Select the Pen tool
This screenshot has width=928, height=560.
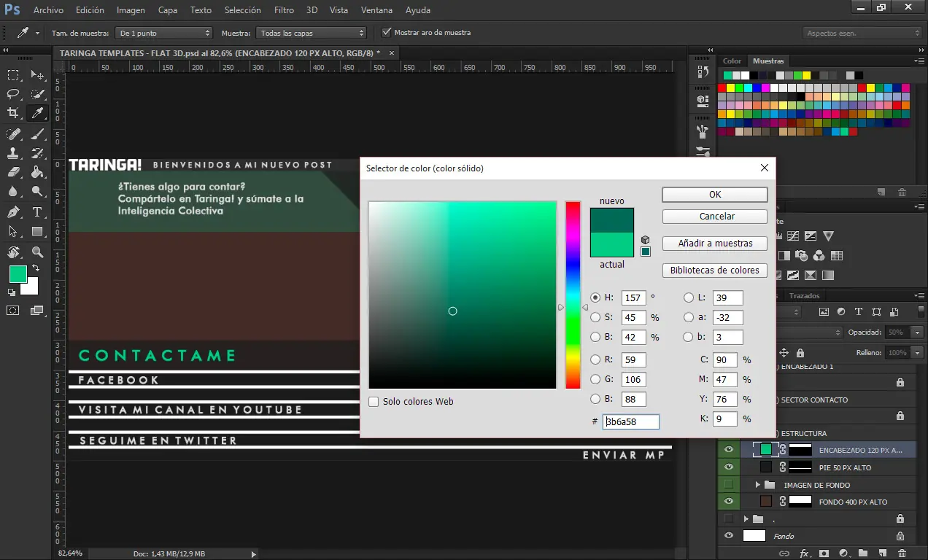pos(13,212)
